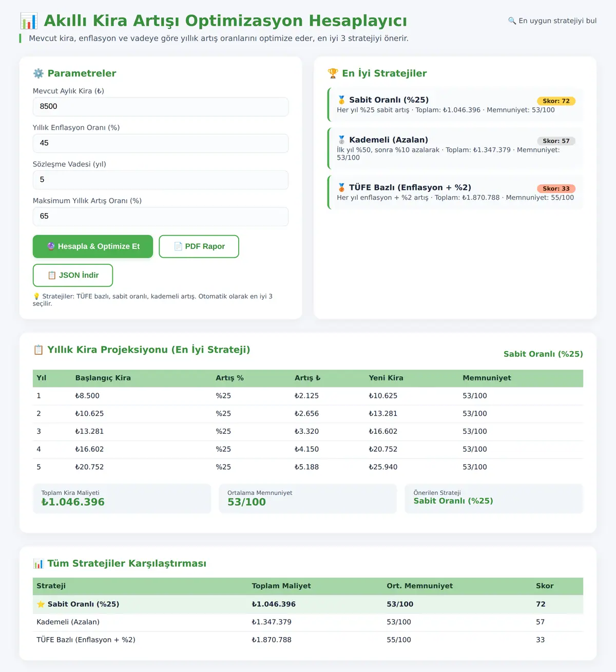Focus the Sözleşme Vadesi input field

point(161,180)
